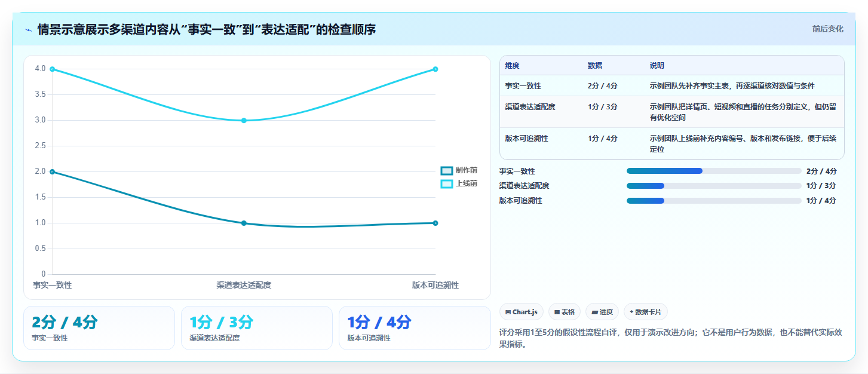Screen dimensions: 868x374
Task: Click the 上线前 data point at 版本可追溯性
Action: click(435, 69)
